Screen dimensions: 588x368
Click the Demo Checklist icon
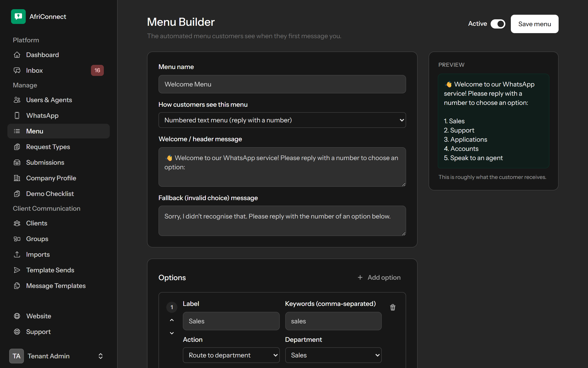coord(17,194)
